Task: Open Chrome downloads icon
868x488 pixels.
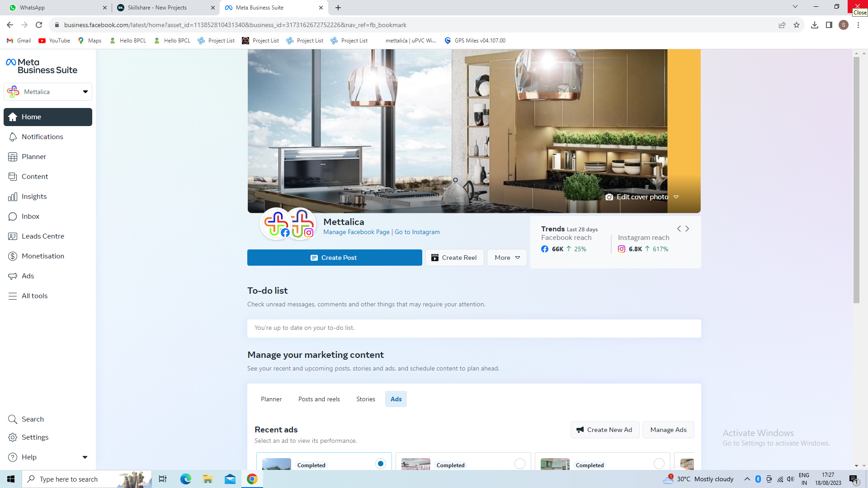Action: 815,25
